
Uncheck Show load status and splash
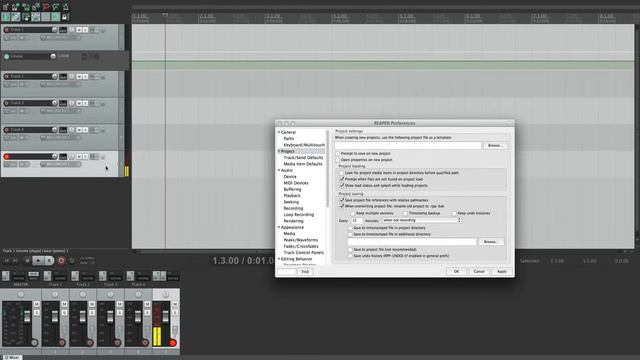tap(342, 185)
